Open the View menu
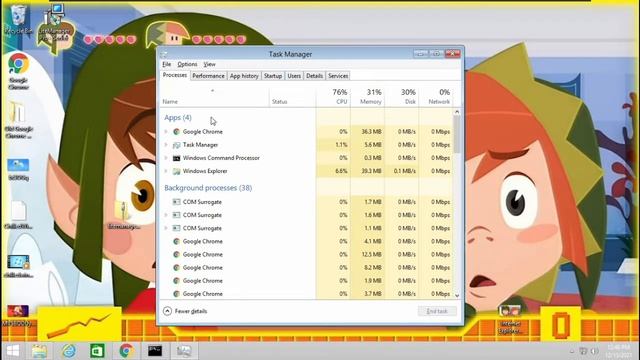The image size is (640, 360). [209, 64]
